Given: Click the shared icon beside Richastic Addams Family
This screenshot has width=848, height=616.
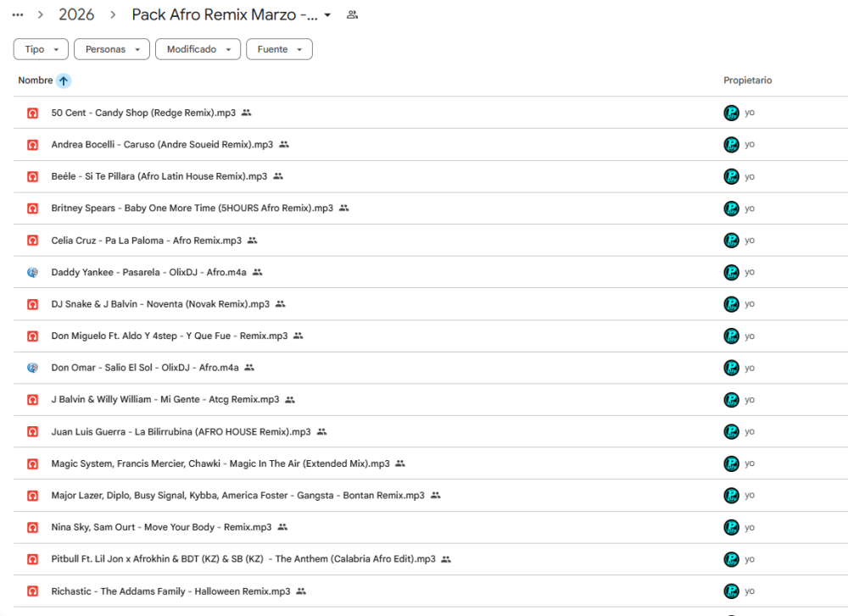Looking at the screenshot, I should [x=301, y=591].
